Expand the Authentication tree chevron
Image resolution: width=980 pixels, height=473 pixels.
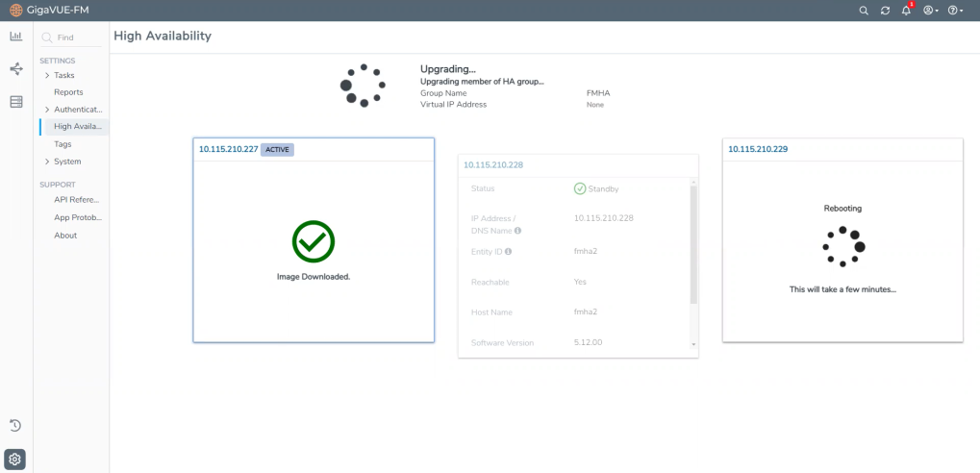(47, 110)
